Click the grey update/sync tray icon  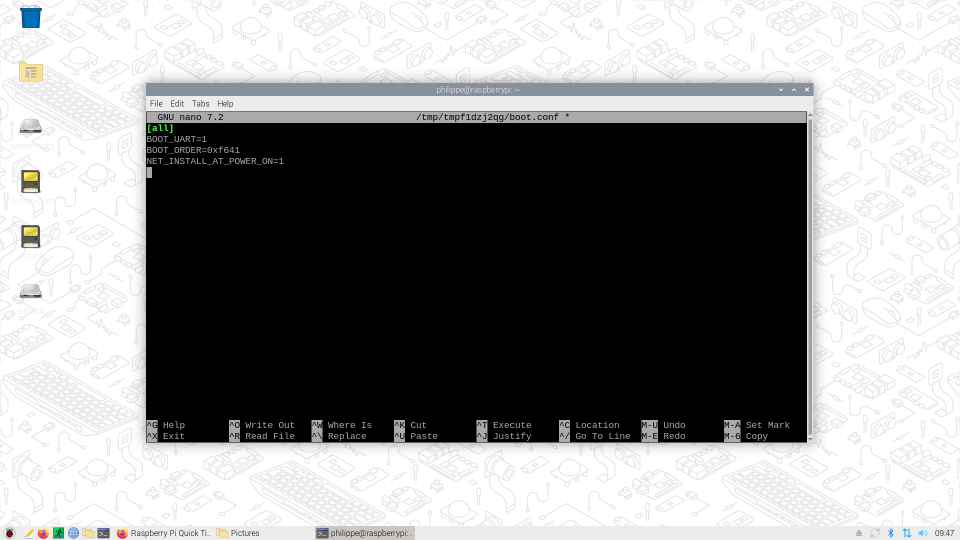click(x=875, y=533)
